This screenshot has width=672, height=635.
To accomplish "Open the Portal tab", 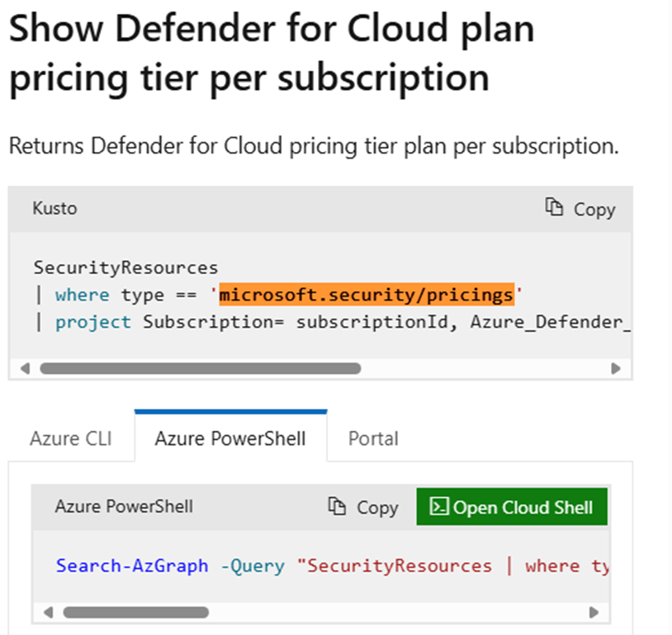I will point(373,438).
